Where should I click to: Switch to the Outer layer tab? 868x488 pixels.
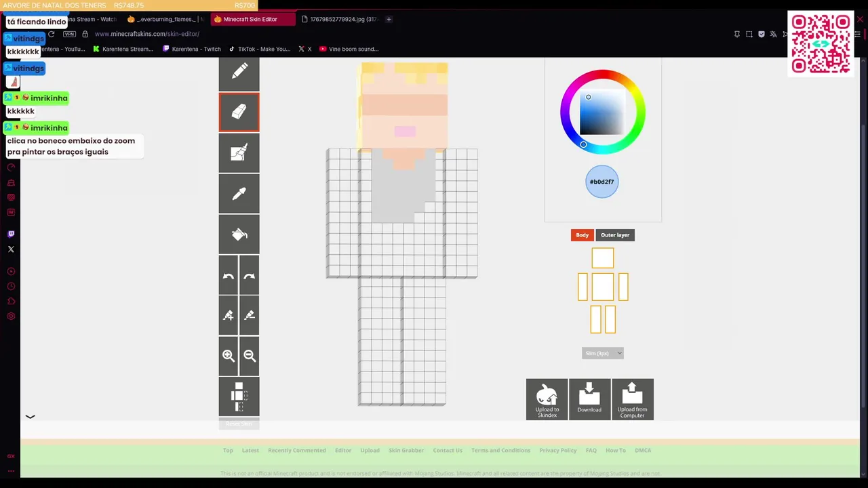[615, 235]
